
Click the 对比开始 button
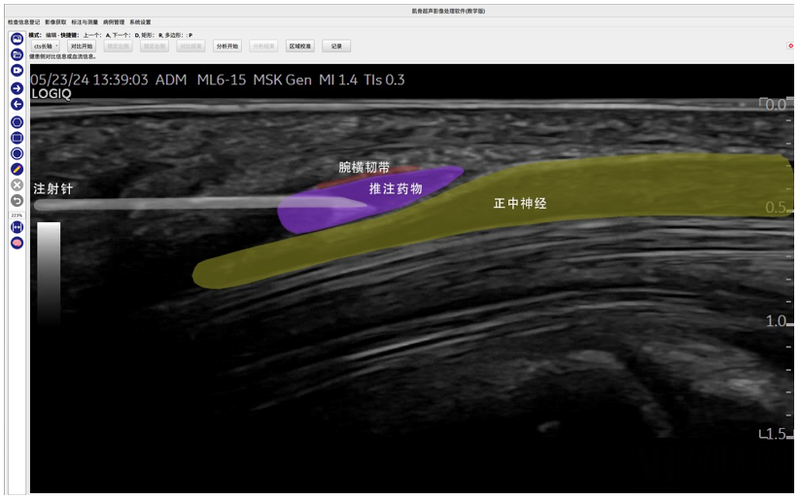point(83,46)
